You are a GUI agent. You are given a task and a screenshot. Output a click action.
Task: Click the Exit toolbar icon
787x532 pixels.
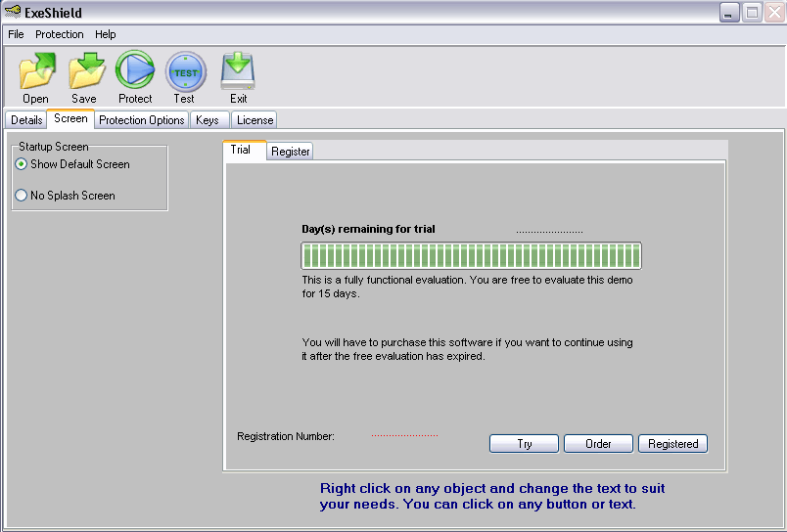click(x=238, y=71)
